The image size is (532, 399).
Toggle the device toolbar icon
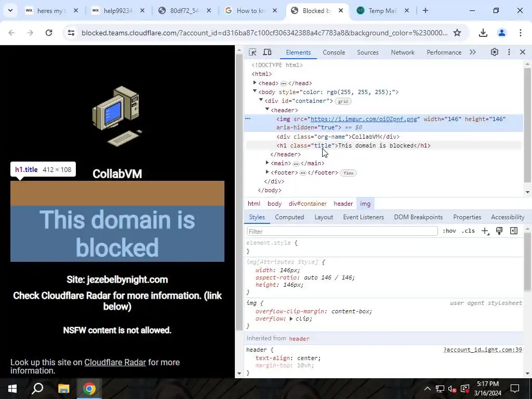tap(268, 52)
